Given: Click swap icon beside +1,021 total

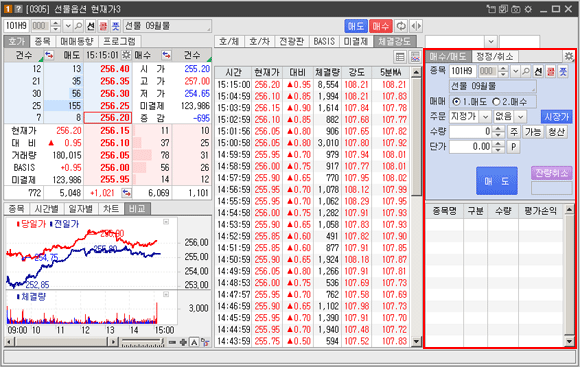Looking at the screenshot, I should tap(126, 193).
